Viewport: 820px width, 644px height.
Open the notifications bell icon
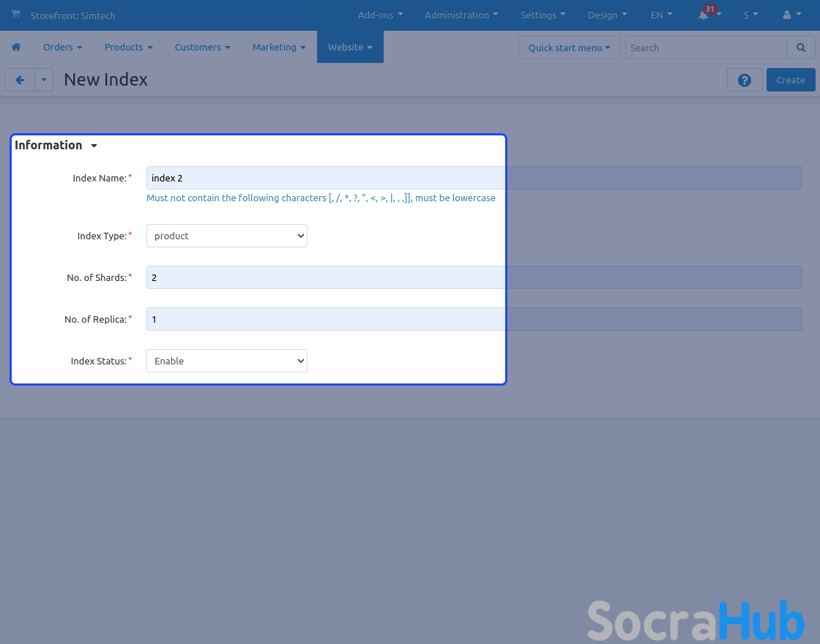704,15
